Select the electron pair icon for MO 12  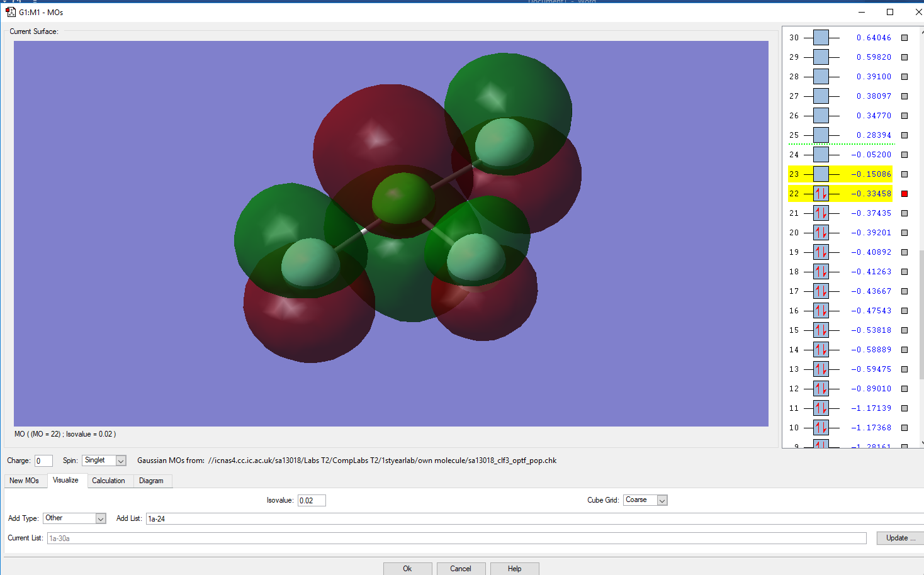coord(821,389)
